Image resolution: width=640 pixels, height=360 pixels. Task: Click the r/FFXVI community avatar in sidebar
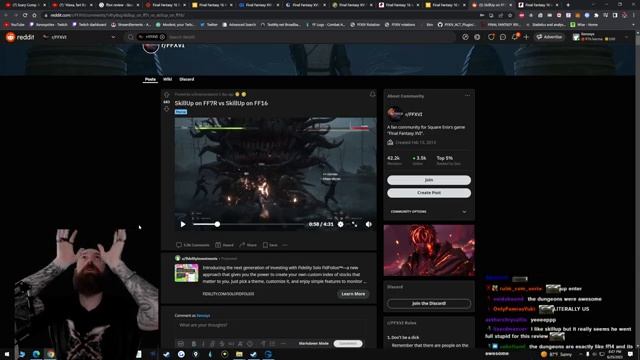tap(394, 114)
